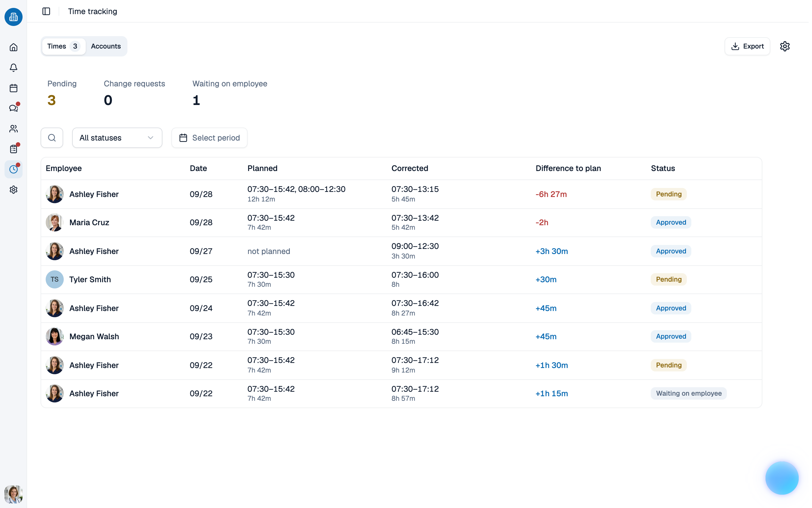The height and width of the screenshot is (508, 812).
Task: Click the -6h 27m difference value
Action: pyautogui.click(x=551, y=194)
